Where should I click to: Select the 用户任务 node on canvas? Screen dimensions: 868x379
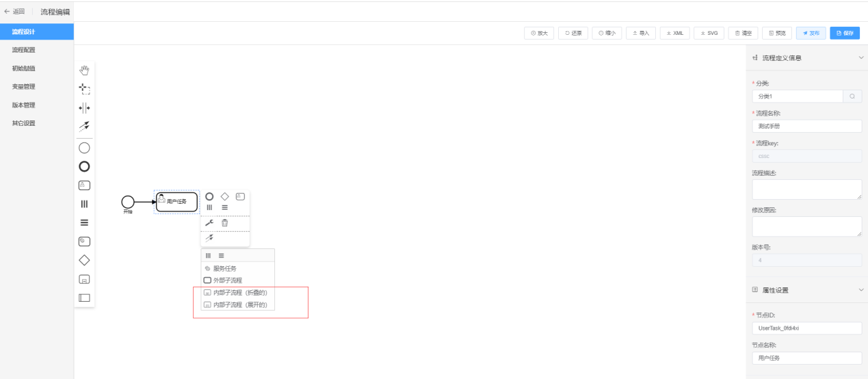tap(176, 201)
